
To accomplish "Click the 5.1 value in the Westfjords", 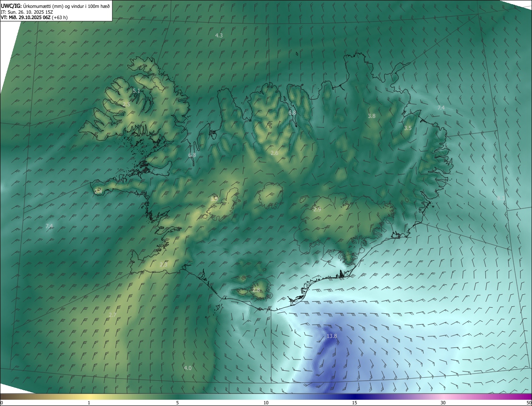I will pos(136,90).
